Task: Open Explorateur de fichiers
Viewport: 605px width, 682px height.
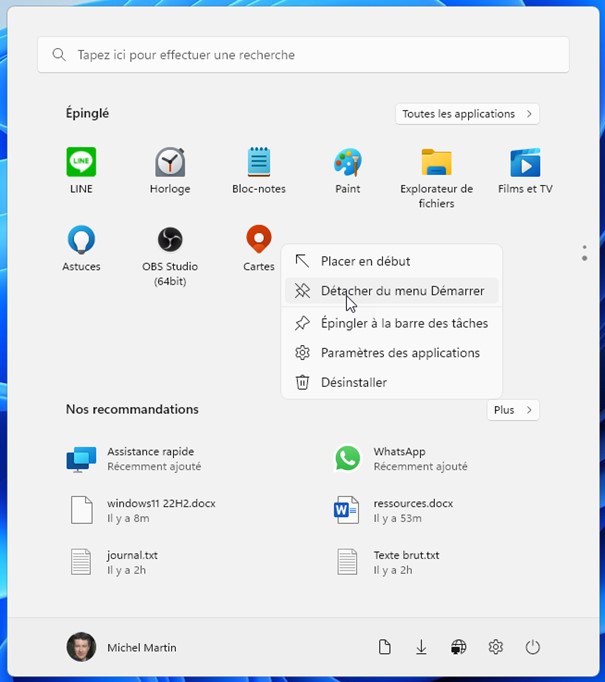Action: pos(436,163)
